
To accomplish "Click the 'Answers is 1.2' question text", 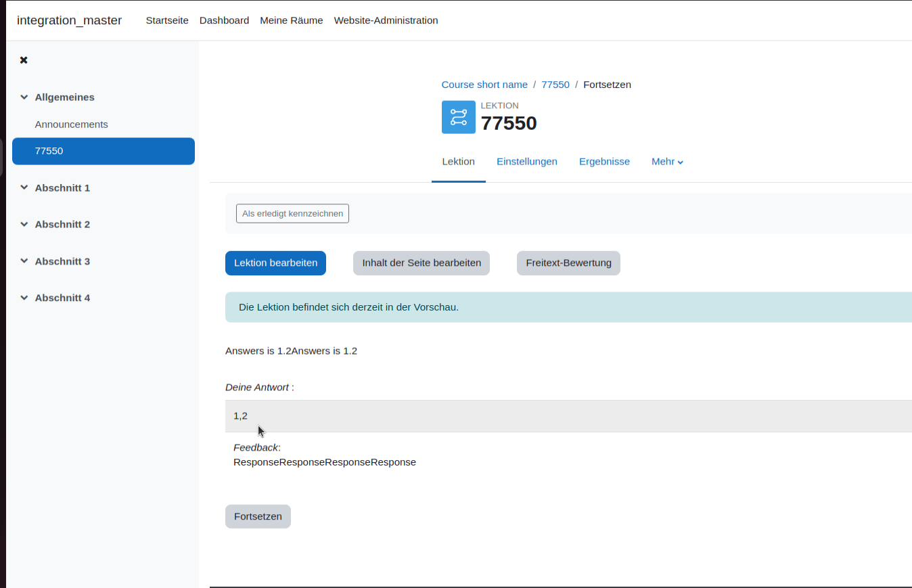I will (x=291, y=351).
